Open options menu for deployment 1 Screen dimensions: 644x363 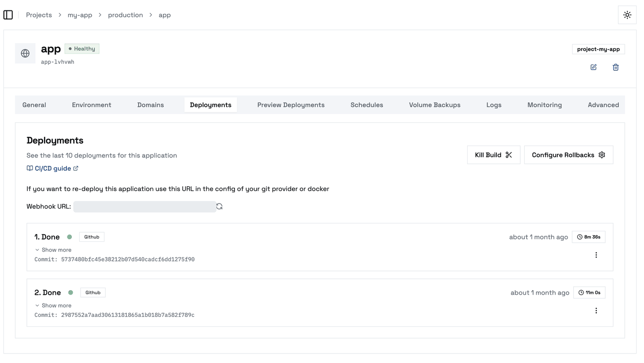pyautogui.click(x=596, y=255)
